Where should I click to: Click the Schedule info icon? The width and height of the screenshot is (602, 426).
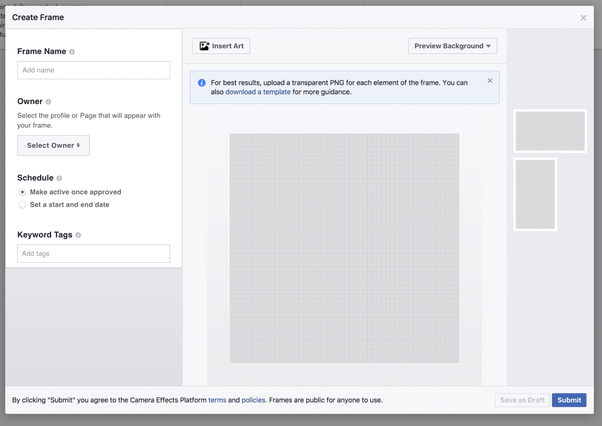tap(59, 178)
